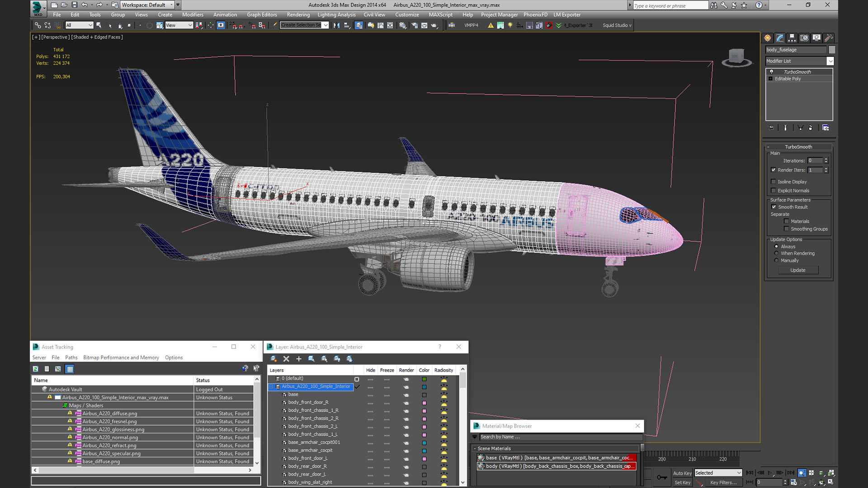
Task: Click the green color swatch of layer 0 (default)
Action: click(x=424, y=379)
